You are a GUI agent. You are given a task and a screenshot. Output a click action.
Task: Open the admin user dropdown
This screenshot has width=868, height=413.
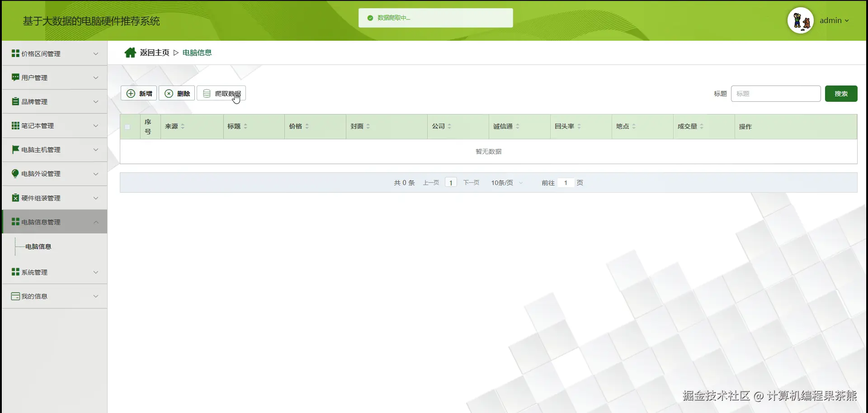tap(834, 20)
